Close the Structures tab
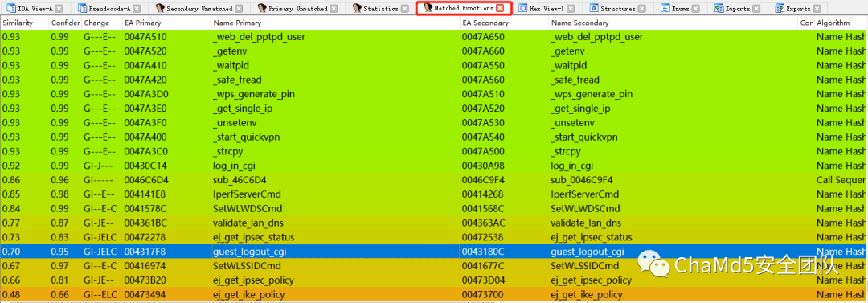 coord(641,8)
